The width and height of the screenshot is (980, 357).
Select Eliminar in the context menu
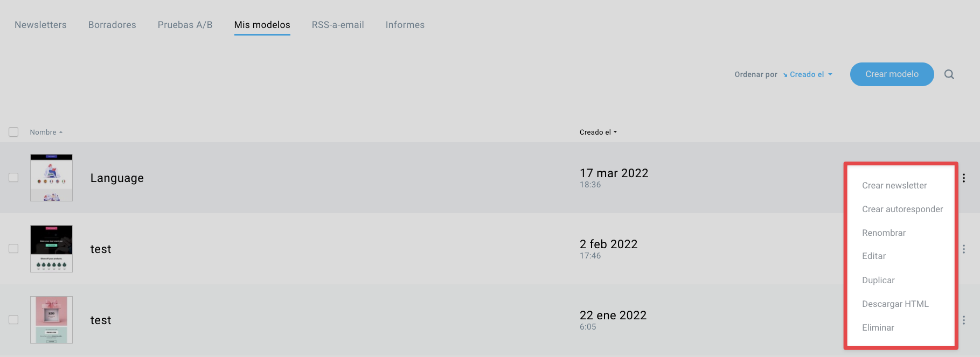tap(878, 327)
